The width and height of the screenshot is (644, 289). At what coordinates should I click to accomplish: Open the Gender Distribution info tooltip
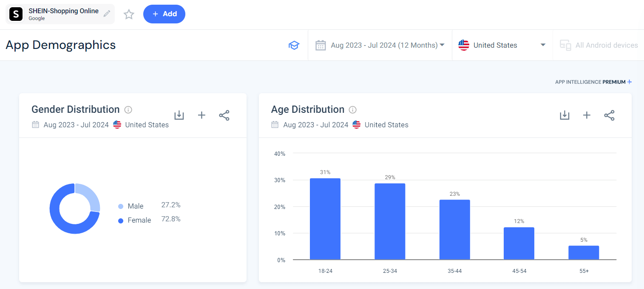point(128,110)
